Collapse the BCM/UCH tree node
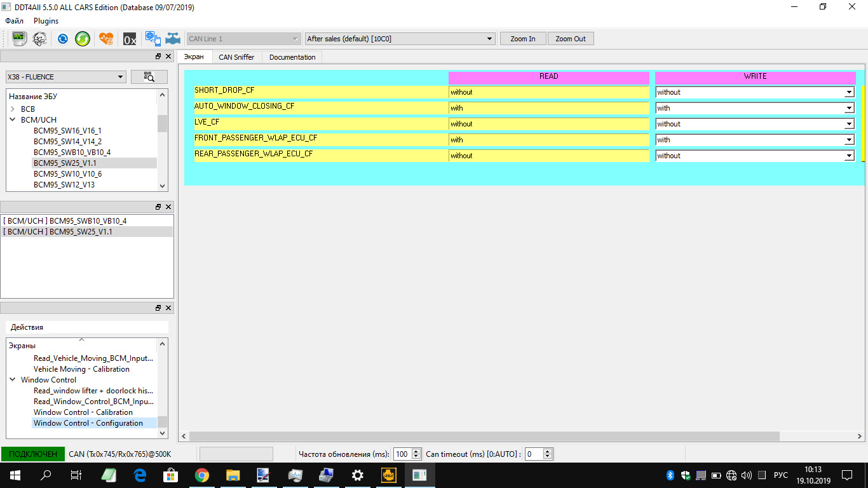 point(12,120)
